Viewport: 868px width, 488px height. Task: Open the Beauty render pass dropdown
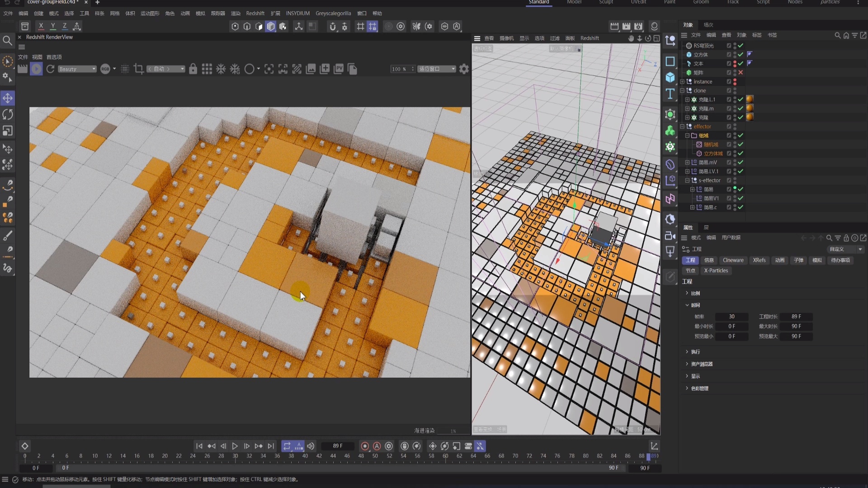pos(77,69)
